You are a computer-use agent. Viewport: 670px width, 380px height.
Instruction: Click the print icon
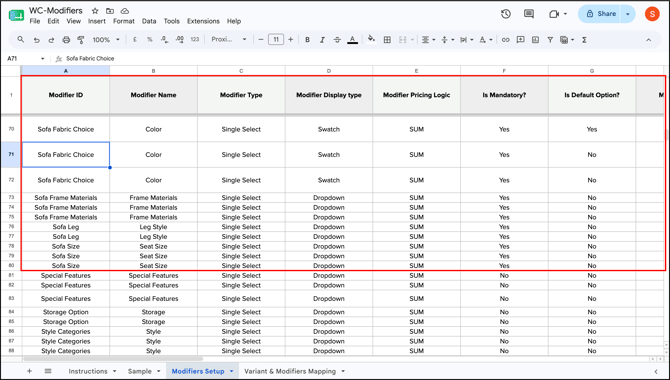(x=66, y=40)
